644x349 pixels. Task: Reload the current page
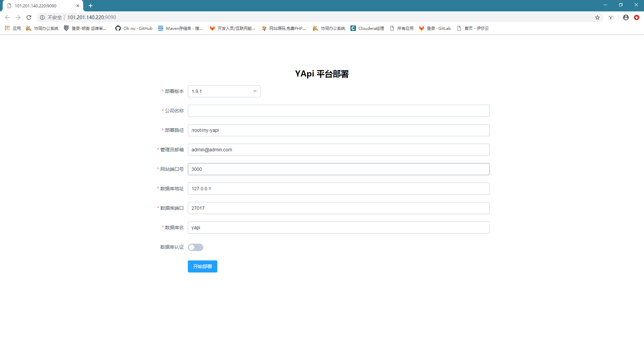tap(29, 17)
